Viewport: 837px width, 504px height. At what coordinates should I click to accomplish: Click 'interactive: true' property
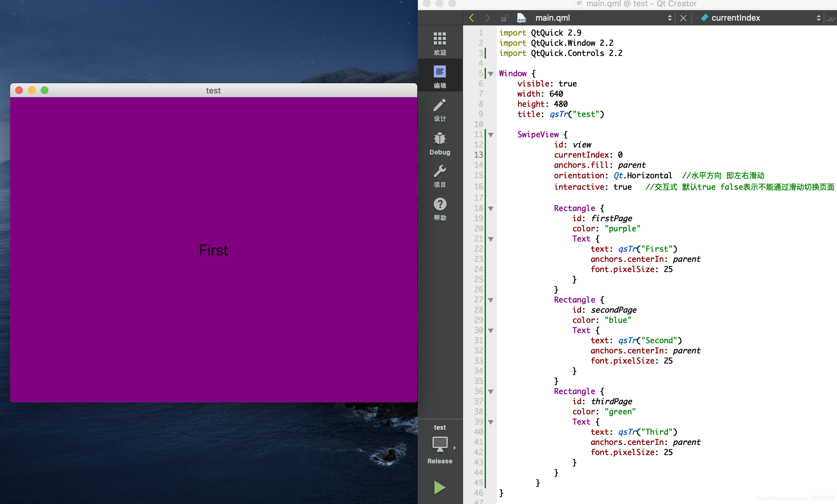(x=592, y=187)
